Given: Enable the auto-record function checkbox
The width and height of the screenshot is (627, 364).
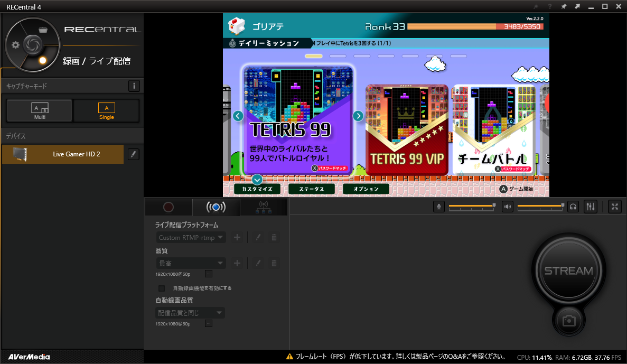Looking at the screenshot, I should point(162,288).
